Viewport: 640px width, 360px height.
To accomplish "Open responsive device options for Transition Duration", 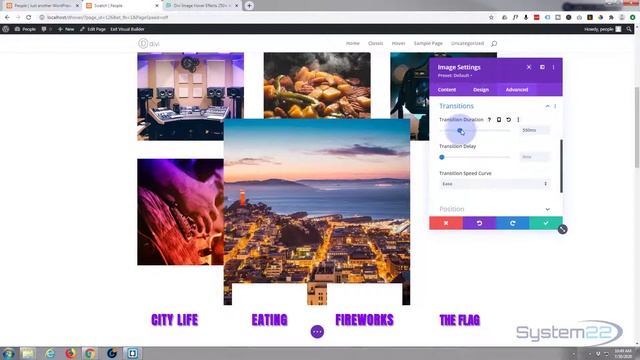I will click(499, 120).
